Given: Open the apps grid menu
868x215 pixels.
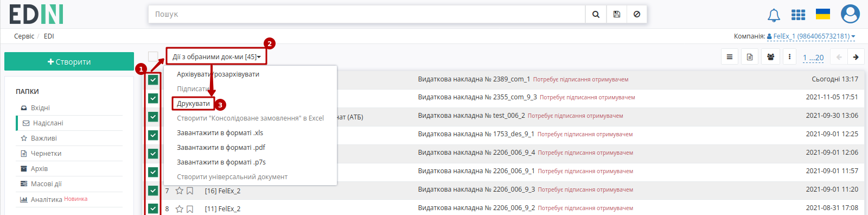Looking at the screenshot, I should coord(798,15).
